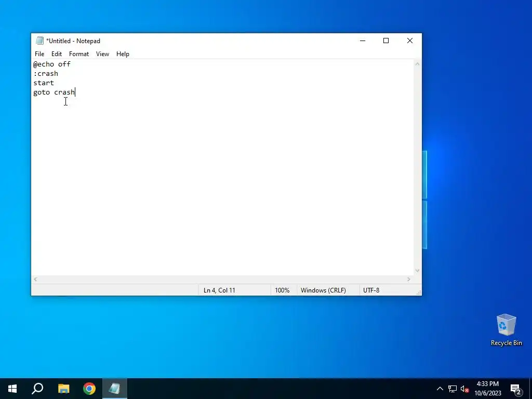Image resolution: width=532 pixels, height=399 pixels.
Task: Place cursor in 'goto crash' line
Action: point(54,92)
